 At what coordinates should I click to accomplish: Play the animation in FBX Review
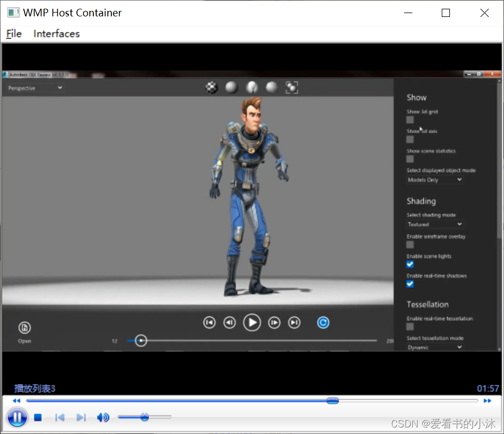pyautogui.click(x=252, y=323)
